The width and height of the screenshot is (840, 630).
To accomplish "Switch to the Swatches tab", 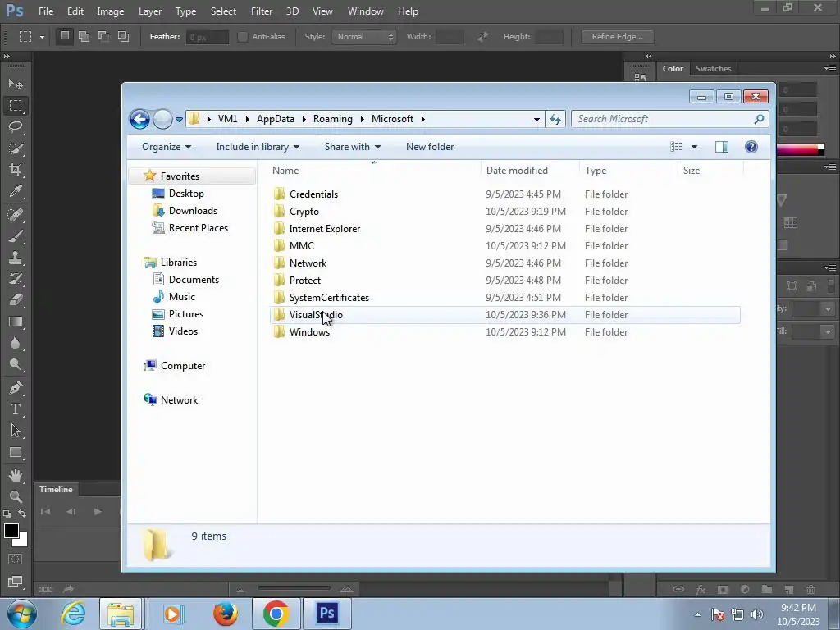I will [713, 69].
